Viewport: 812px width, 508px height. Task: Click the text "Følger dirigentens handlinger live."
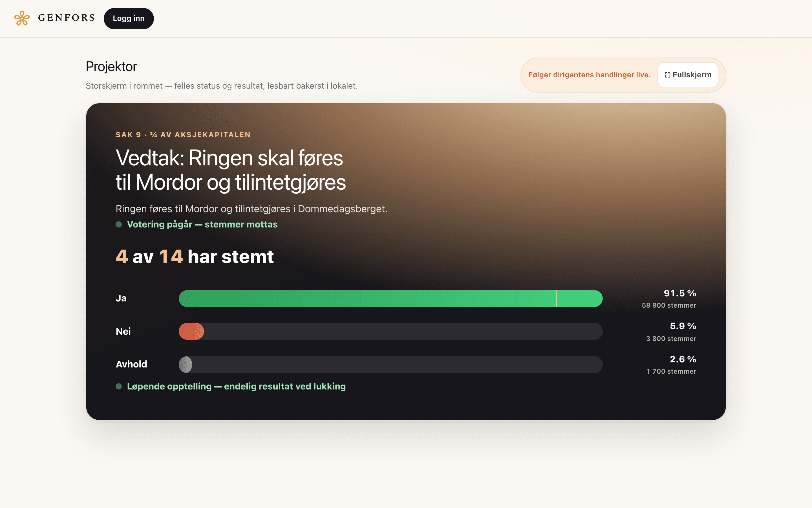[589, 75]
